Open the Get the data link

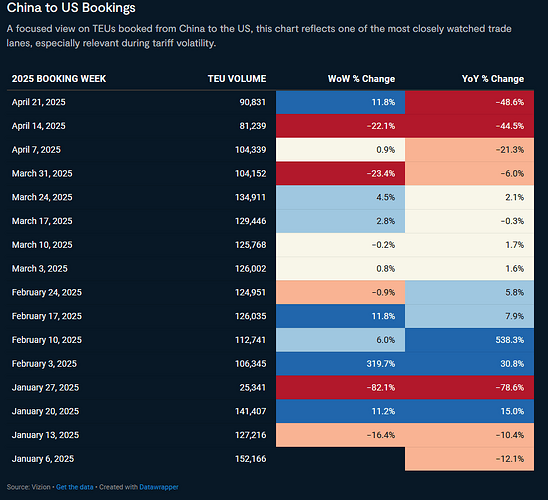(74, 487)
